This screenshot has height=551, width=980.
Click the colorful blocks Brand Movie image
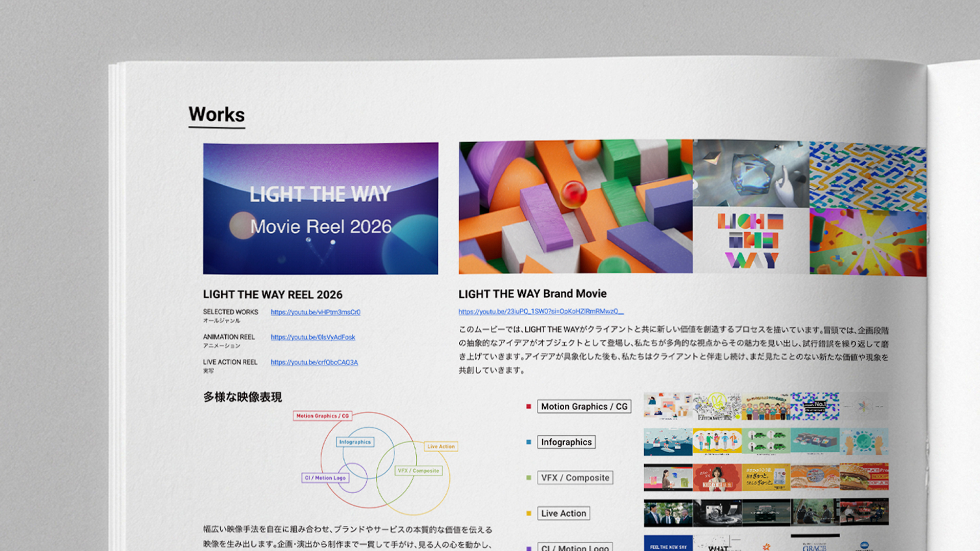576,207
